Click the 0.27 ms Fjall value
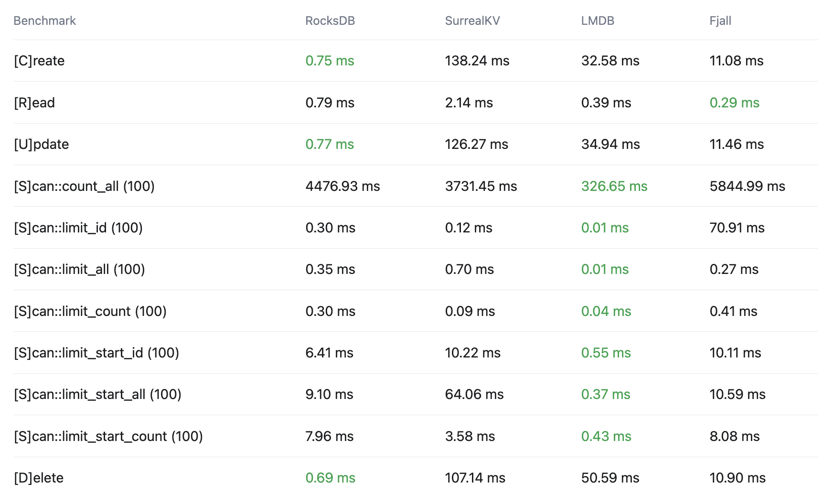The image size is (834, 504). click(734, 269)
